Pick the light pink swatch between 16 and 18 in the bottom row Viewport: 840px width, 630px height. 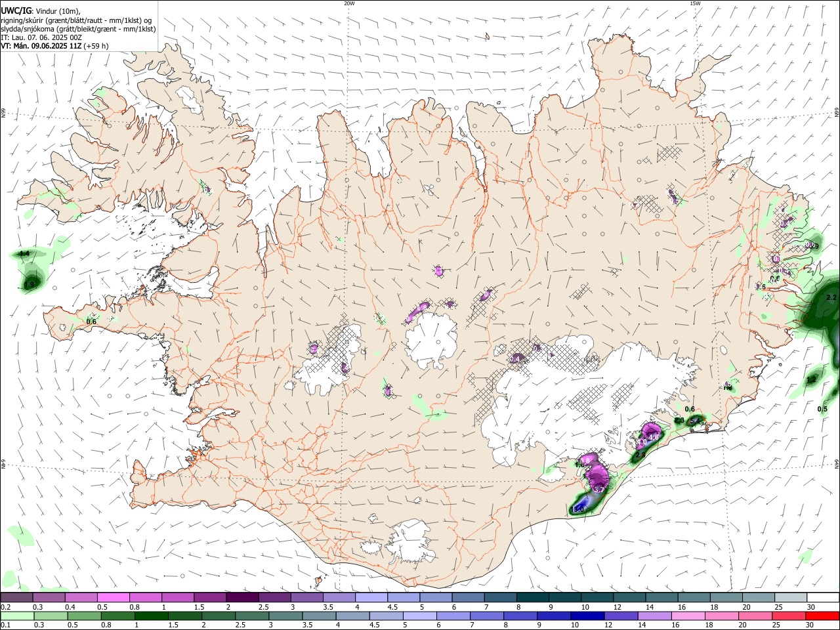tap(688, 616)
